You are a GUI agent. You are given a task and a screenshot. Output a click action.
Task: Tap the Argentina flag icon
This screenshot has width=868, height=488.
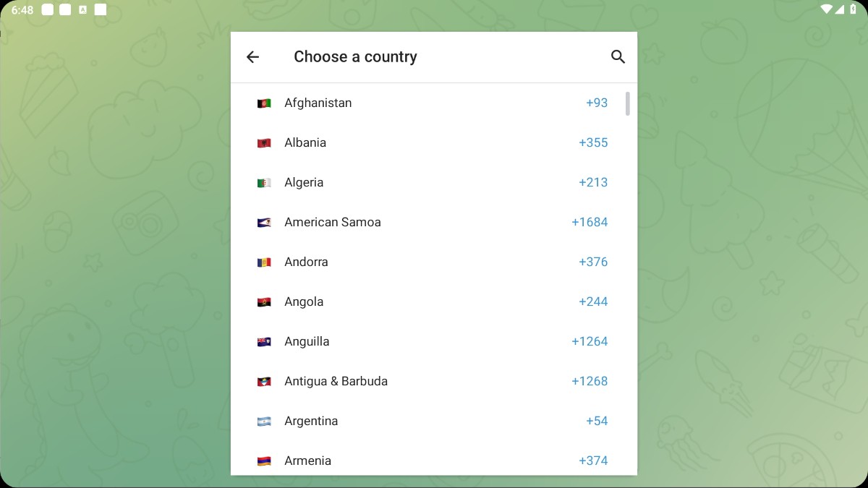[264, 421]
